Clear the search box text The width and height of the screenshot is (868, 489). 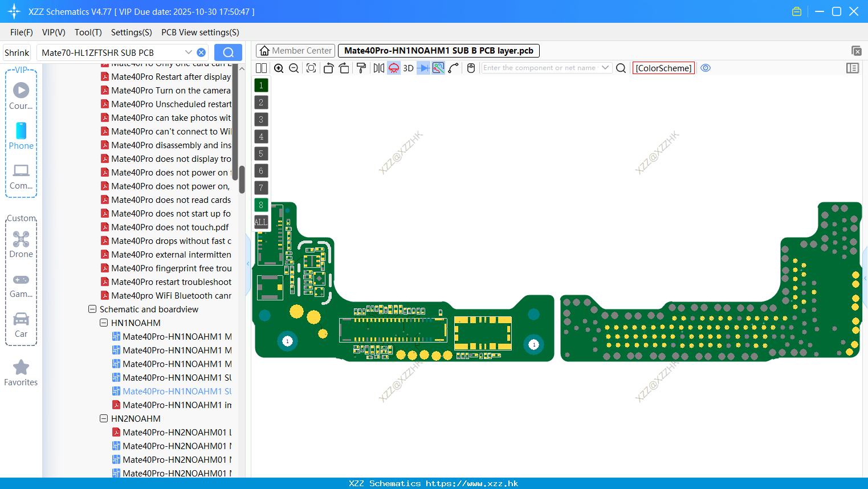(201, 52)
